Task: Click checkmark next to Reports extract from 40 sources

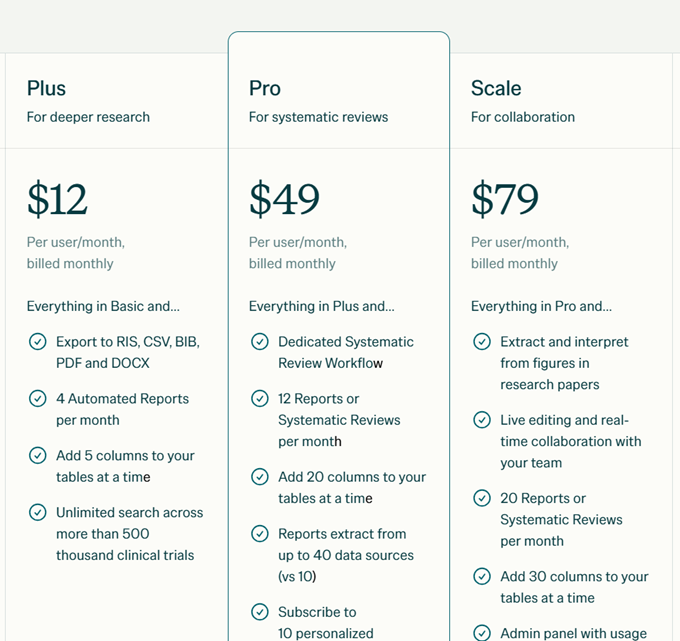Action: pyautogui.click(x=259, y=534)
